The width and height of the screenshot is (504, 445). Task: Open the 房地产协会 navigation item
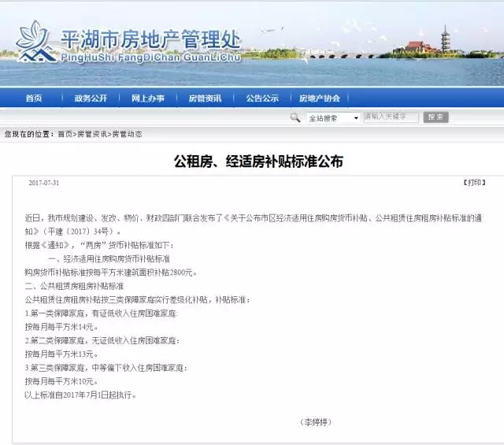pyautogui.click(x=320, y=98)
